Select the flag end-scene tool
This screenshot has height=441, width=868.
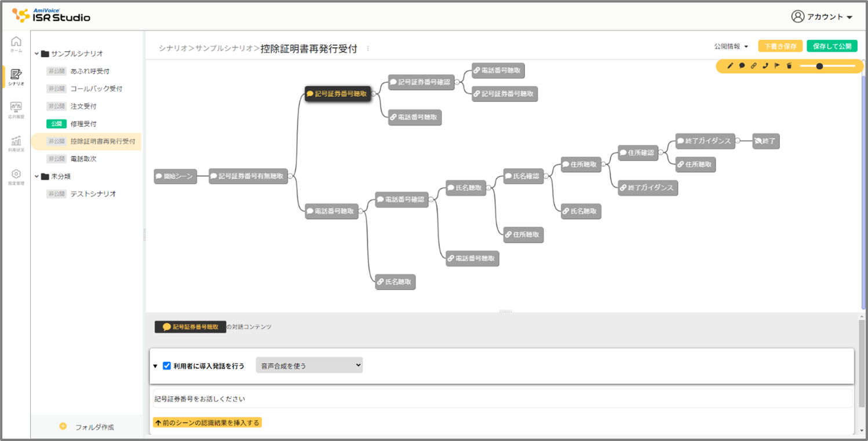pos(778,66)
